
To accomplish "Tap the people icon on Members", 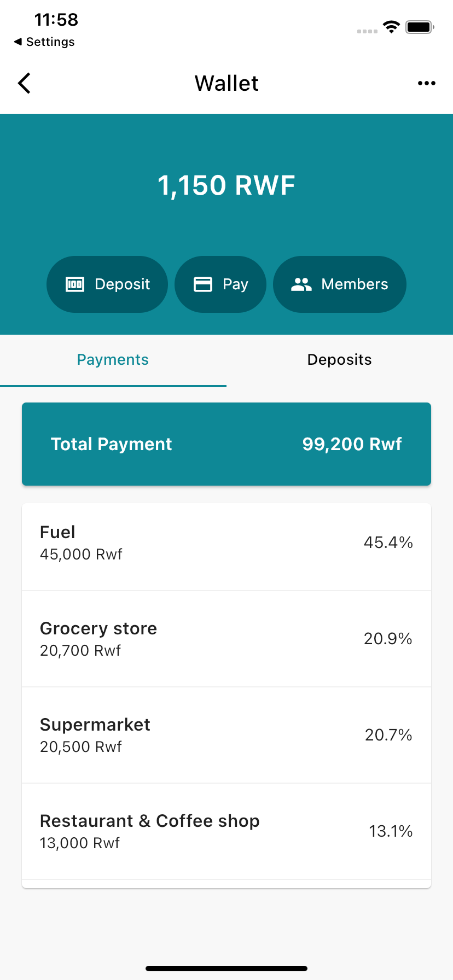I will pyautogui.click(x=301, y=284).
